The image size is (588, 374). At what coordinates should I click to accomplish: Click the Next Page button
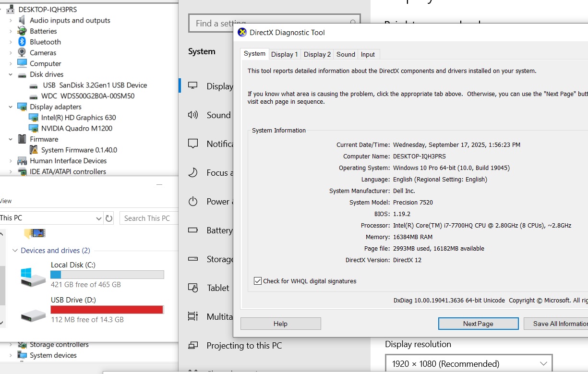[x=478, y=324]
